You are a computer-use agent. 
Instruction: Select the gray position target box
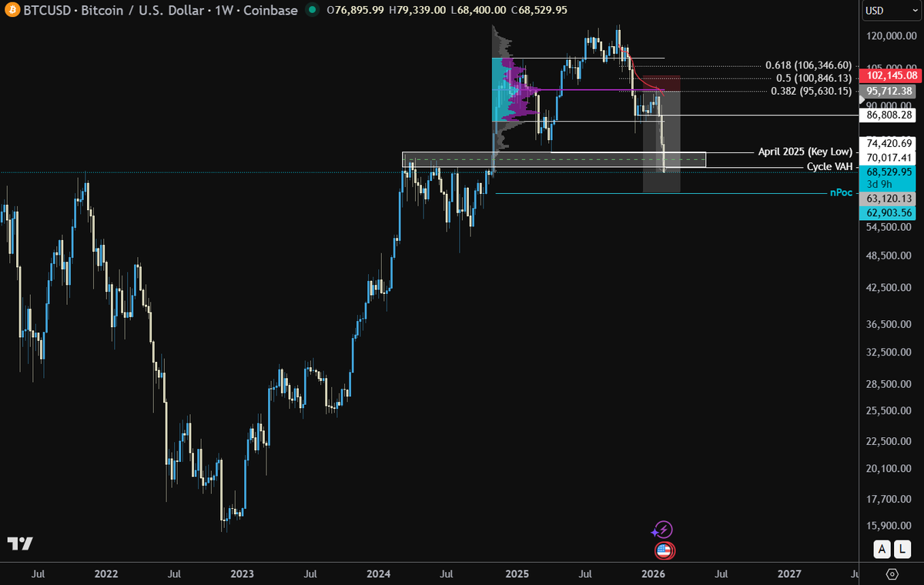(x=662, y=142)
